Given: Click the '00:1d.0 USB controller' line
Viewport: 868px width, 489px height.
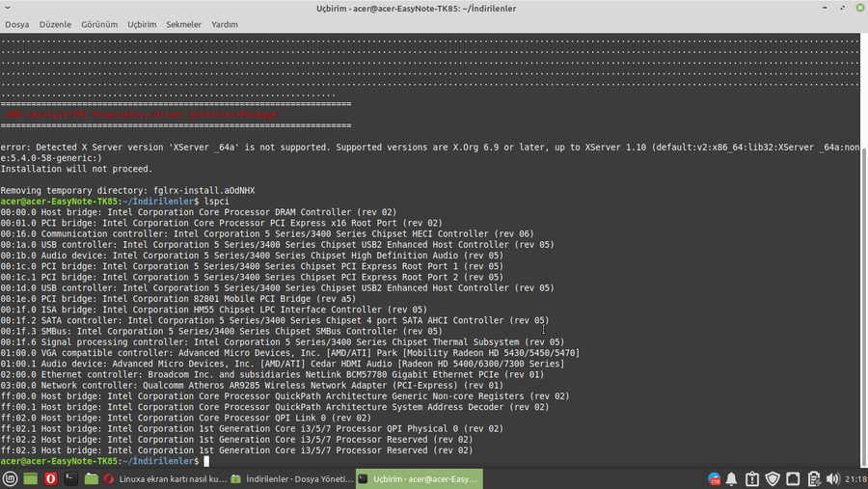Looking at the screenshot, I should click(x=278, y=288).
